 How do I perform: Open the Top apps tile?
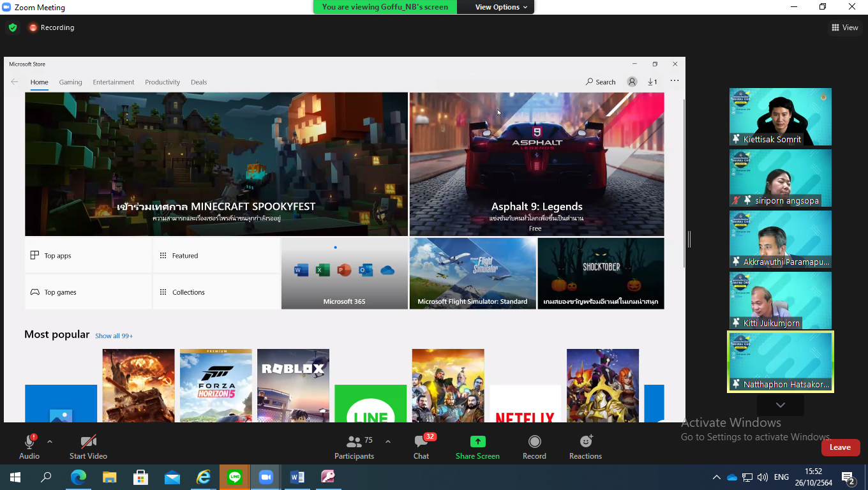88,255
